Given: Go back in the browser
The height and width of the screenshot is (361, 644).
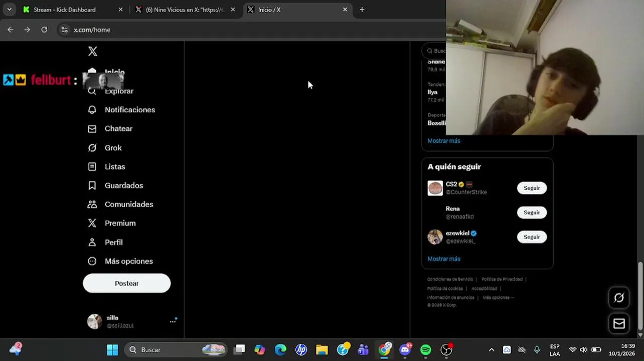Looking at the screenshot, I should tap(11, 30).
